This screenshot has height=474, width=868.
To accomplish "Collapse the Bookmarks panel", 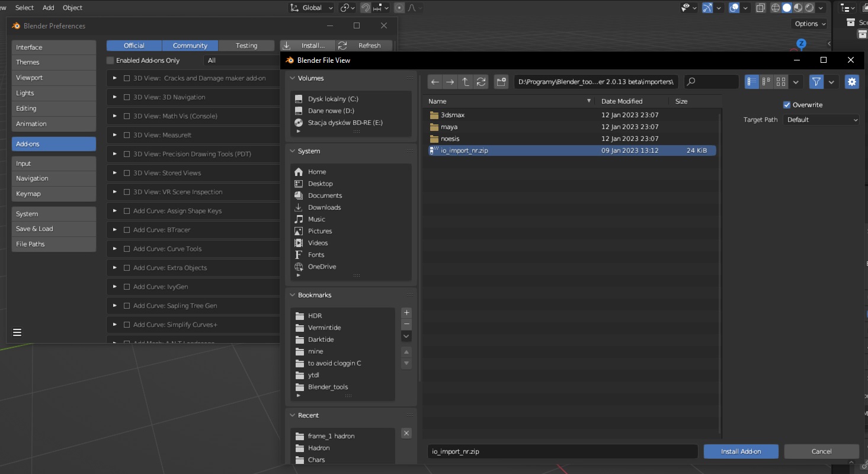I will pos(292,295).
